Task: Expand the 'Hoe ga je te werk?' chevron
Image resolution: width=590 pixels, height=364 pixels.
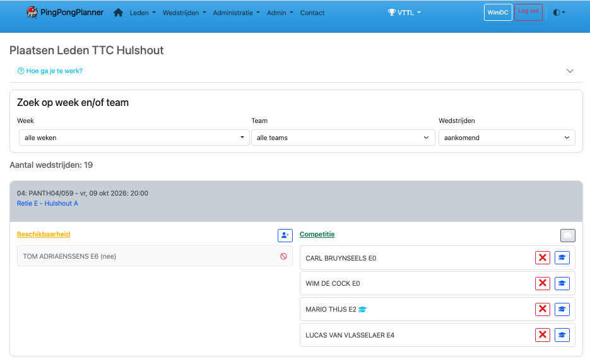Action: (x=570, y=71)
